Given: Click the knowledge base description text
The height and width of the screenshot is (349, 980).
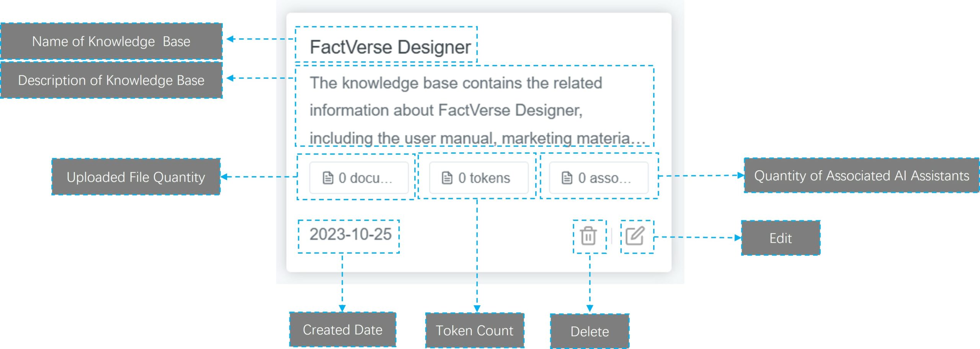Looking at the screenshot, I should coord(456,110).
